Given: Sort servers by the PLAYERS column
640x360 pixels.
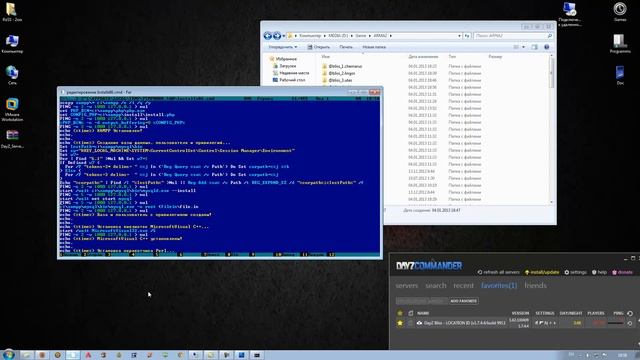Looking at the screenshot, I should (x=596, y=313).
